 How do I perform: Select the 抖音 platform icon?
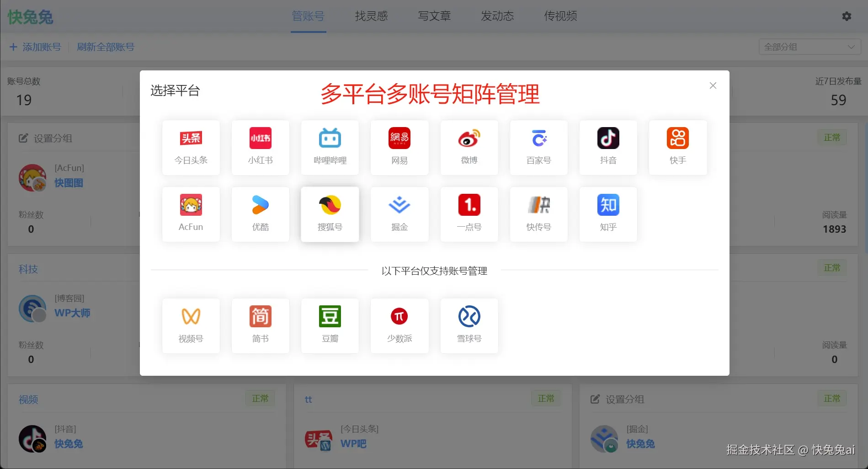608,147
